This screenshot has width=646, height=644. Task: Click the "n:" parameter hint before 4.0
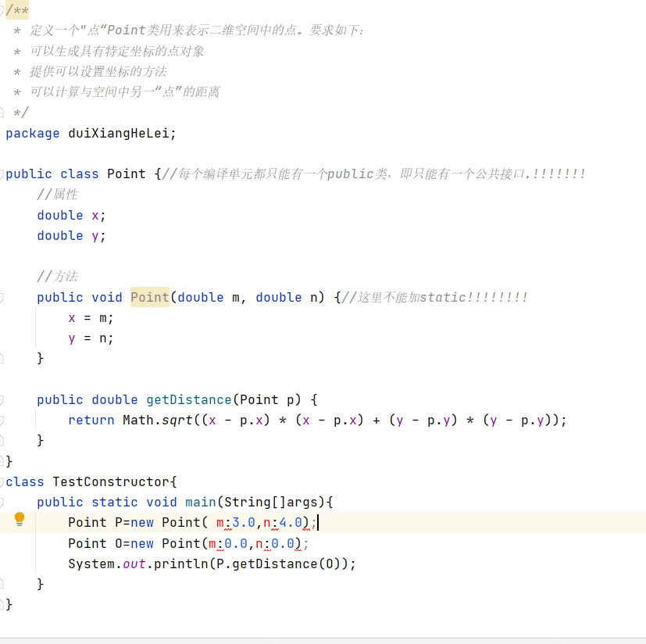pyautogui.click(x=270, y=523)
